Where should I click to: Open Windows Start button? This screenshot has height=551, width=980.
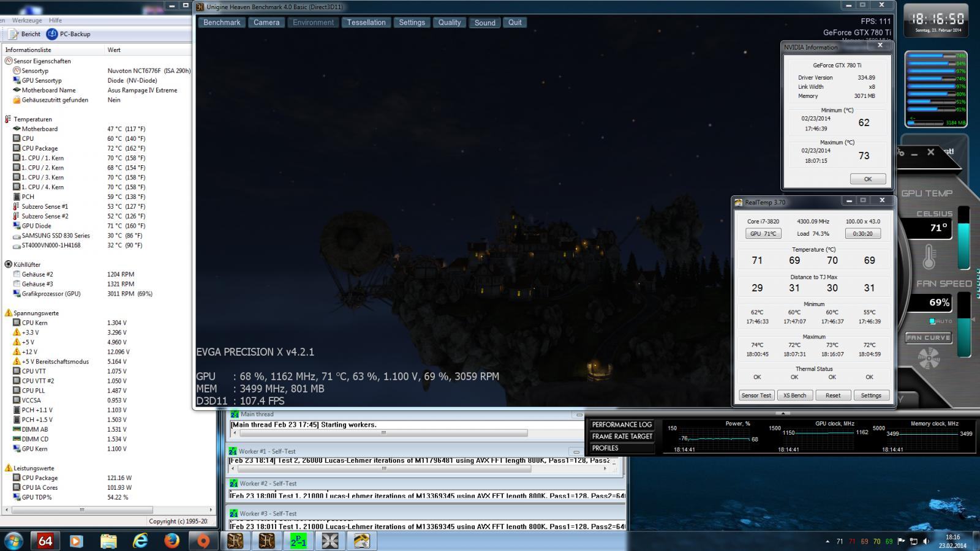coord(13,541)
